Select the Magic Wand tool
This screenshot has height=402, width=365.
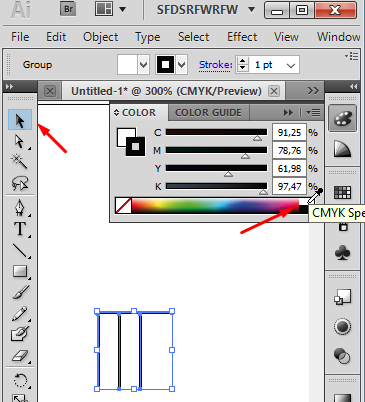coord(20,162)
